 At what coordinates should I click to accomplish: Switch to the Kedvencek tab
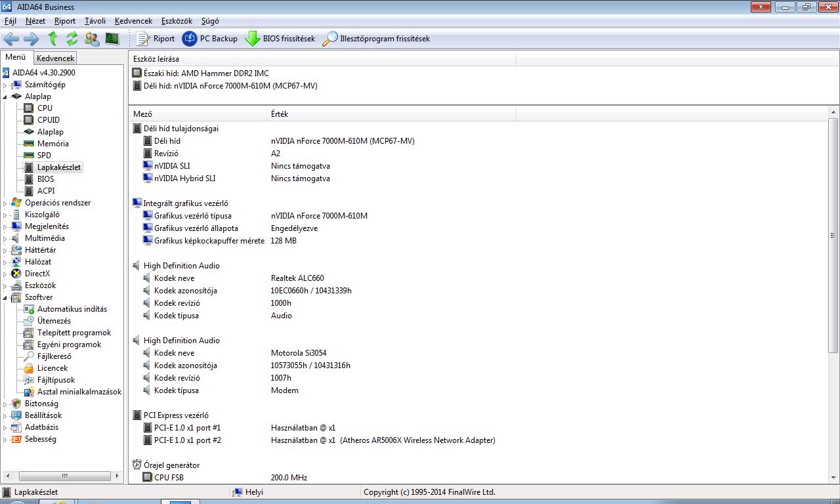[56, 58]
